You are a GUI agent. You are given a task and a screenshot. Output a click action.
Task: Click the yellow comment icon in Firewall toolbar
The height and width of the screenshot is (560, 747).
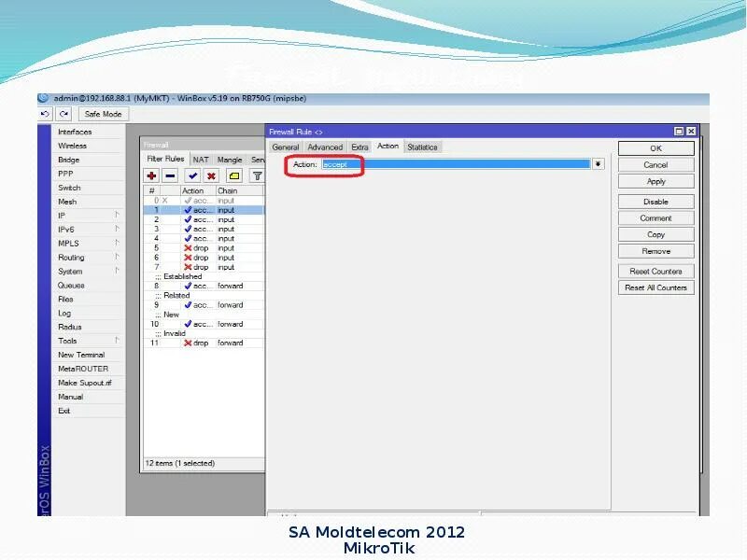(234, 175)
